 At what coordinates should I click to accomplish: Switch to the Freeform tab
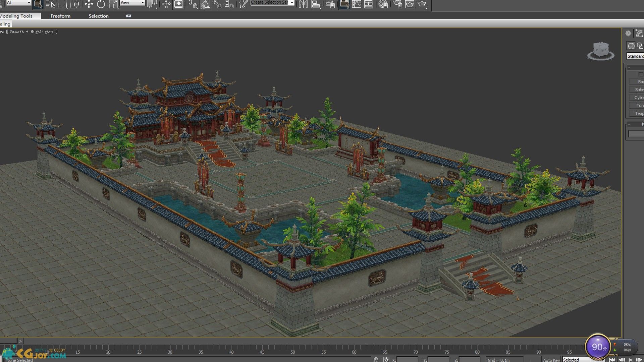coord(60,16)
